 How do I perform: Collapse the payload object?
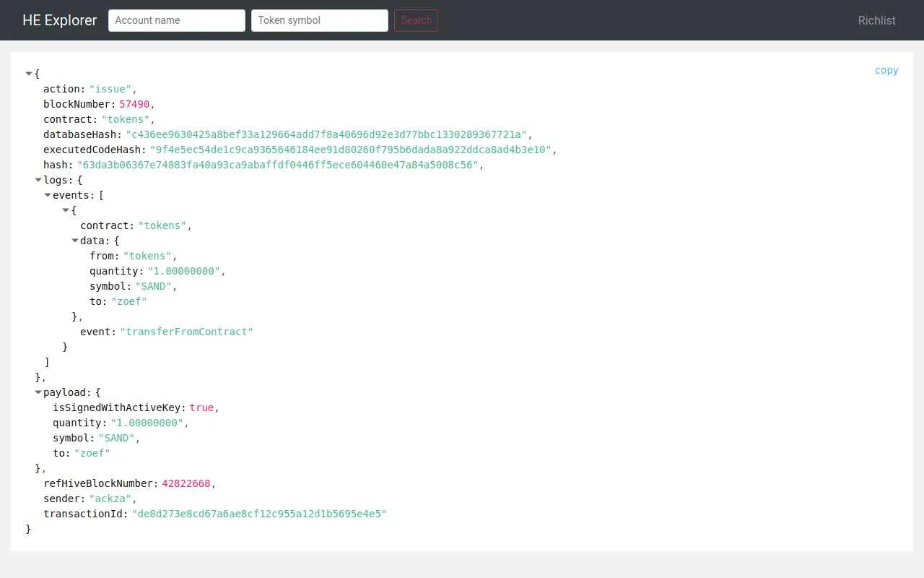pos(38,392)
